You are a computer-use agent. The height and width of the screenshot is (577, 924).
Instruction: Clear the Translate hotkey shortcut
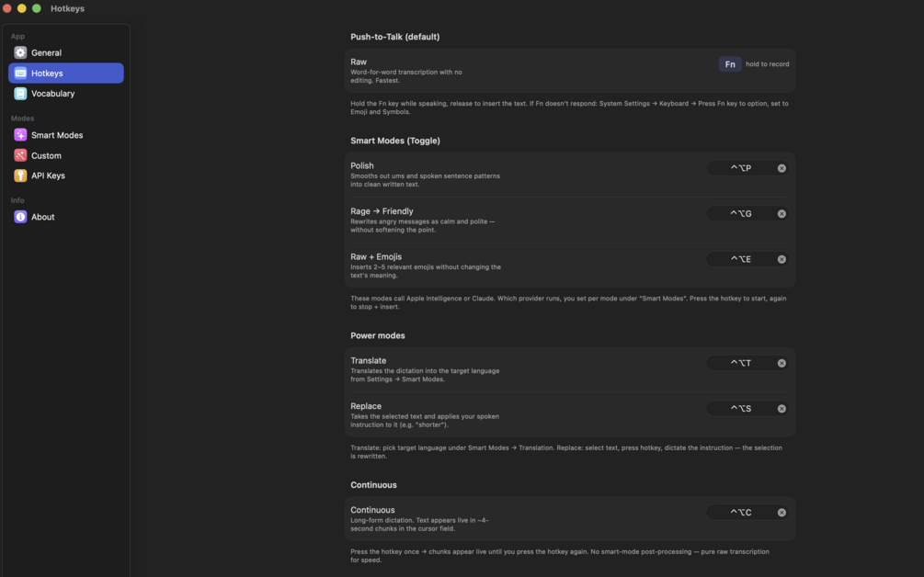coord(781,363)
